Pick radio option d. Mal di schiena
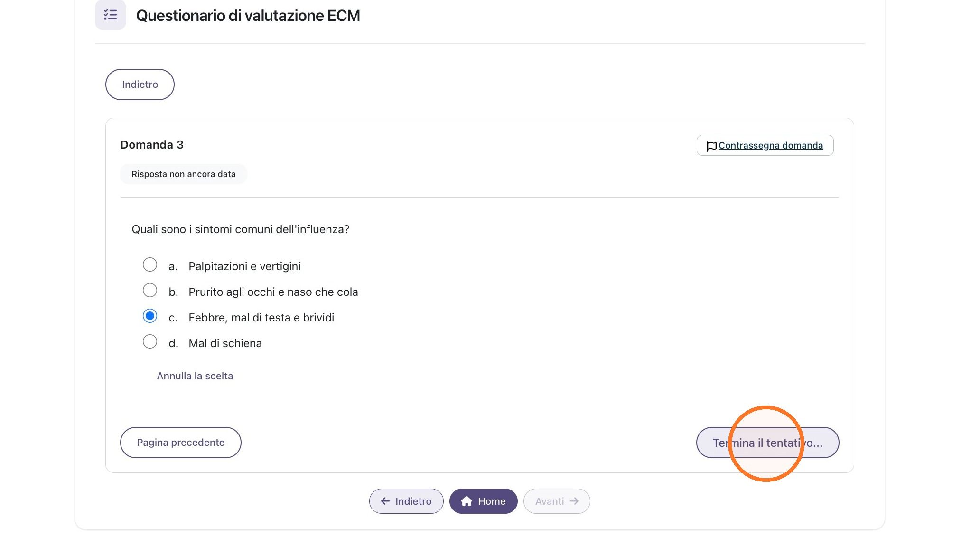The image size is (980, 547). pos(150,341)
